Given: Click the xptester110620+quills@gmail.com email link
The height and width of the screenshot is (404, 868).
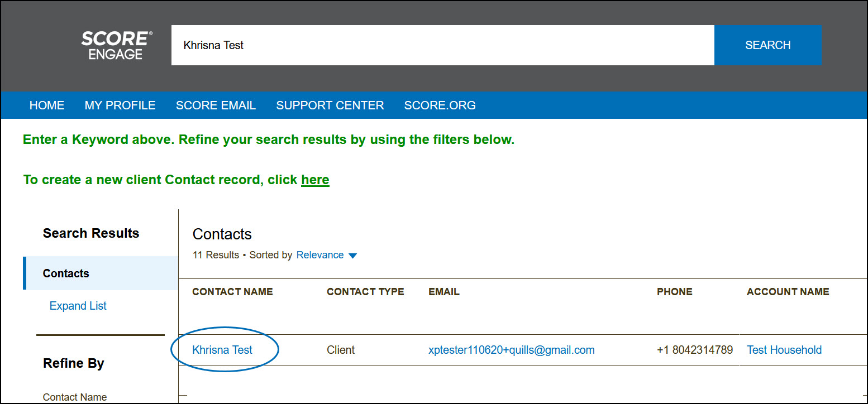Looking at the screenshot, I should [511, 350].
